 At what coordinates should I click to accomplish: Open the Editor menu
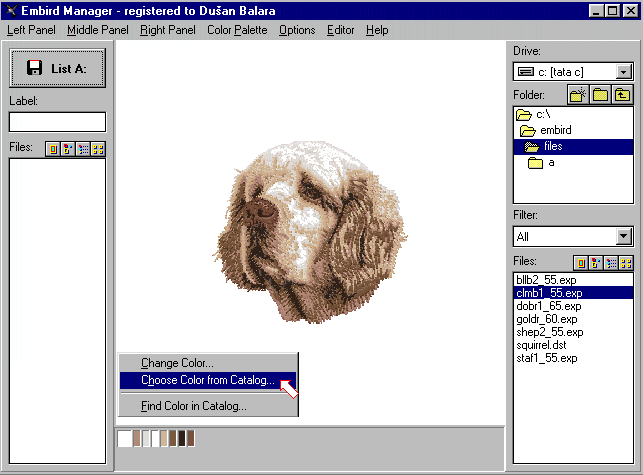340,30
